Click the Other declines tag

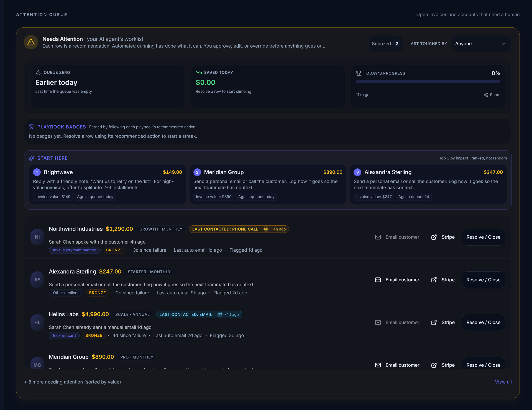pos(66,293)
